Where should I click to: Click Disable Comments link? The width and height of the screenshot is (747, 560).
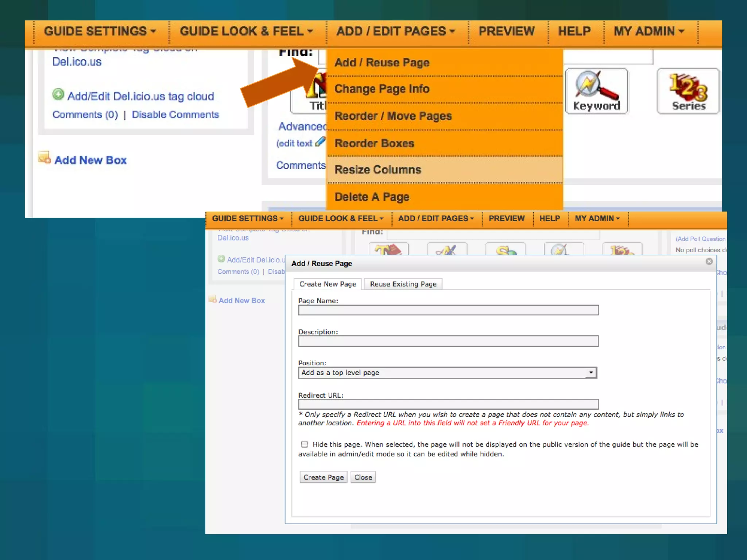pos(175,115)
